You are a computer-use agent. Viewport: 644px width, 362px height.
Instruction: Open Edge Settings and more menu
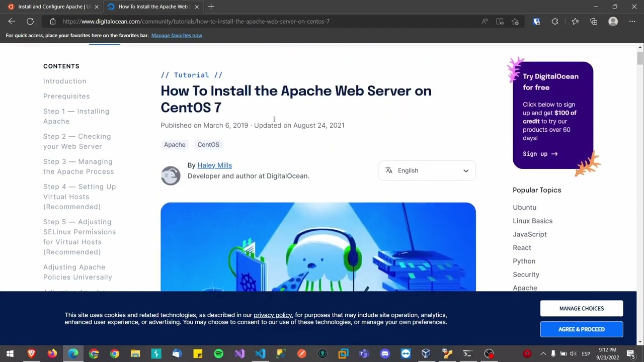coord(632,22)
